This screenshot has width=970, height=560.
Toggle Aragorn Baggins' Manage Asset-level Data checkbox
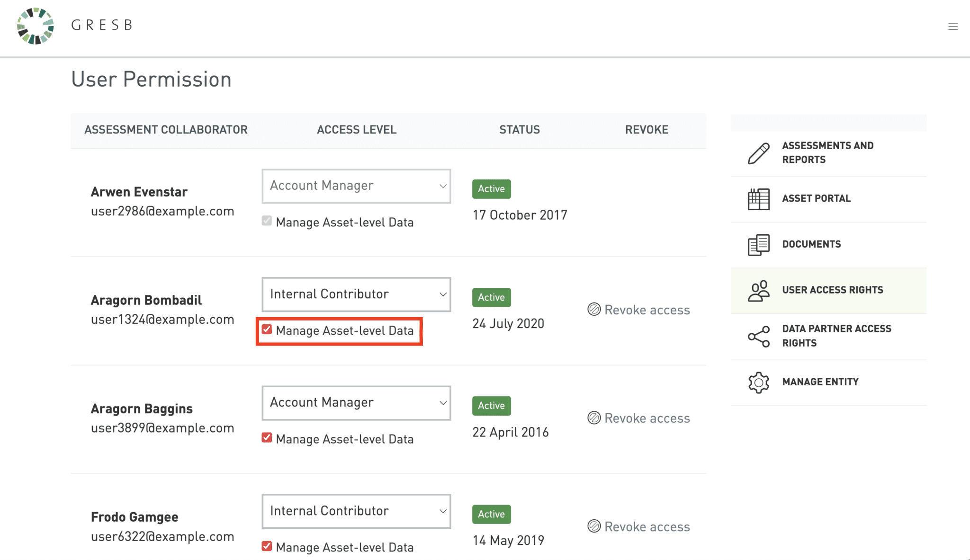click(267, 438)
